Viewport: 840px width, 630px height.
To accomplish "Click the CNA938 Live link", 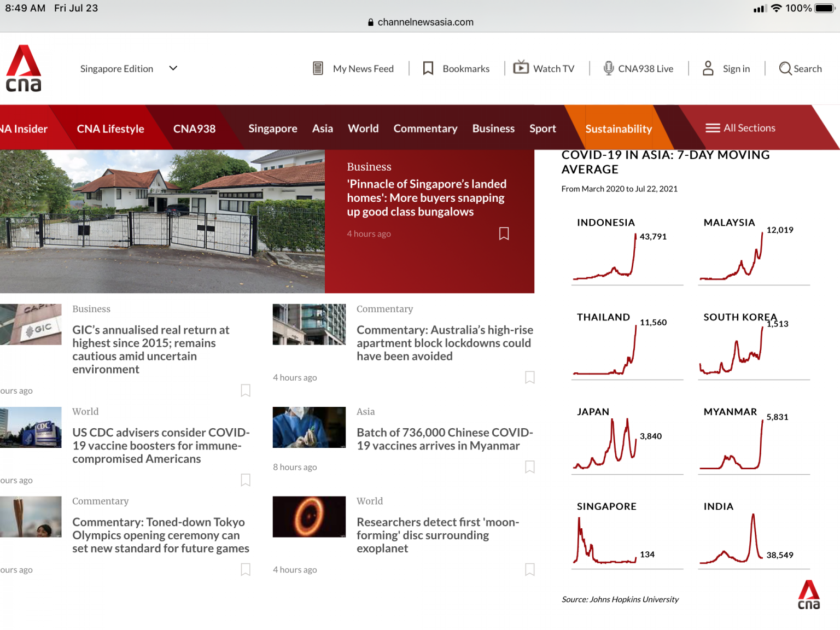I will click(646, 69).
